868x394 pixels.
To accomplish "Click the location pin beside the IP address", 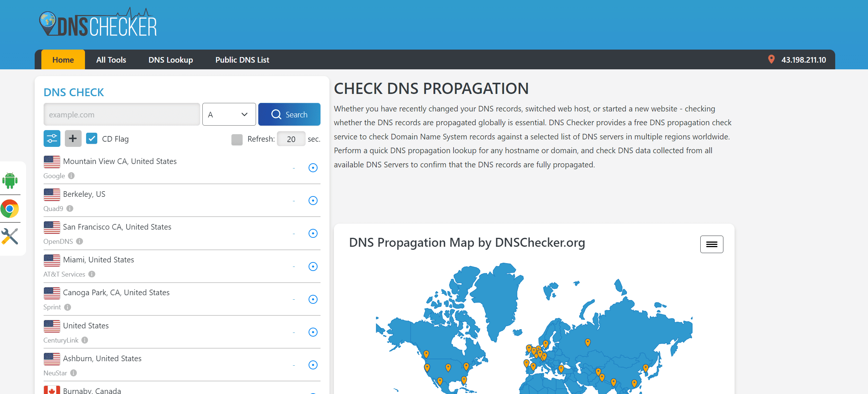I will (x=771, y=60).
